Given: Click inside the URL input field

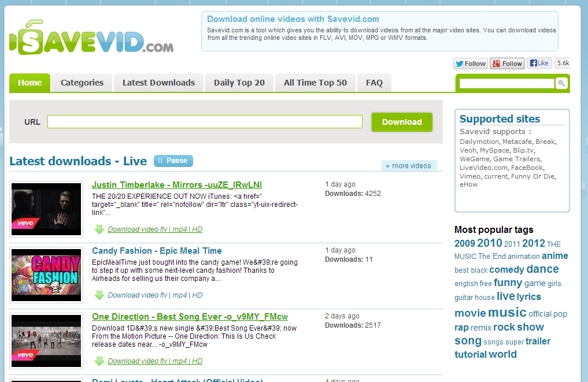Looking at the screenshot, I should [204, 122].
